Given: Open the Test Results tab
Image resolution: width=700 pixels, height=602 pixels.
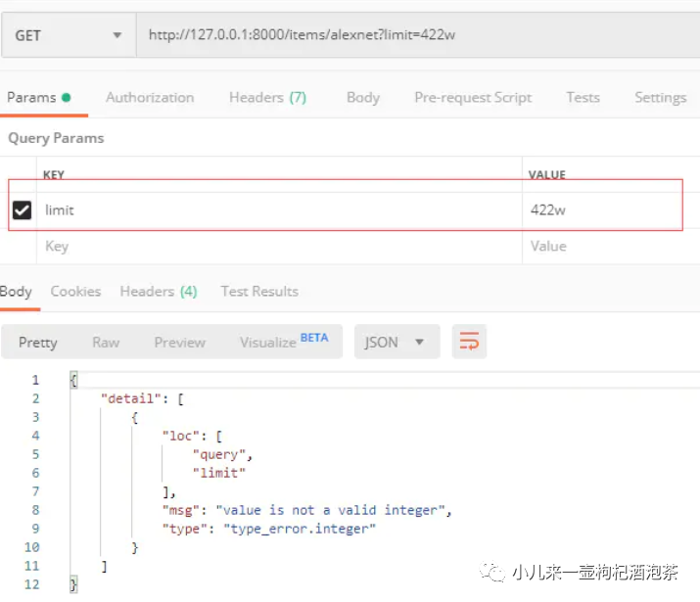Looking at the screenshot, I should (259, 291).
